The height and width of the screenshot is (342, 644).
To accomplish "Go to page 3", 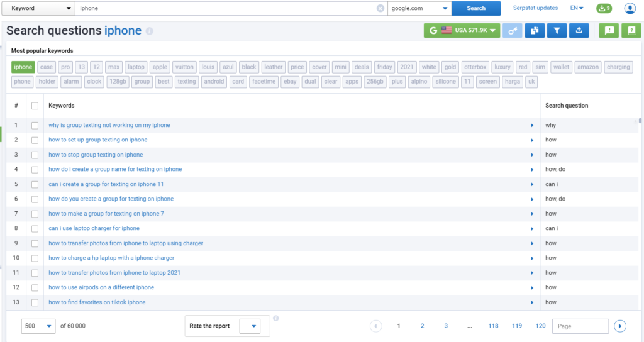I will tap(446, 326).
